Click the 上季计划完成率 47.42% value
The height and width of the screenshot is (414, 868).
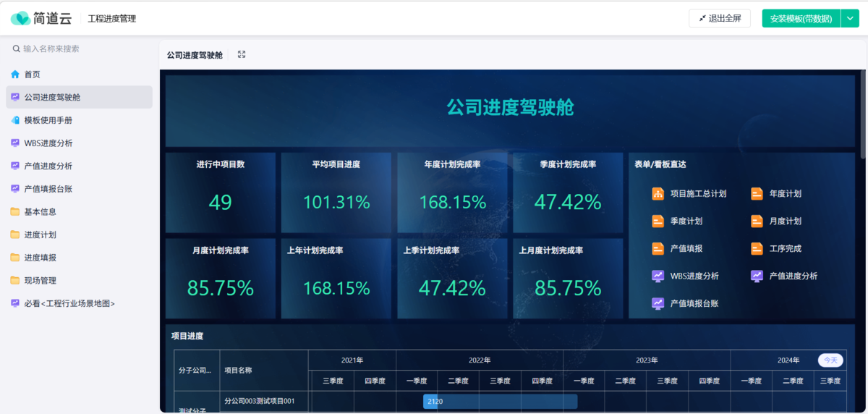tap(452, 288)
